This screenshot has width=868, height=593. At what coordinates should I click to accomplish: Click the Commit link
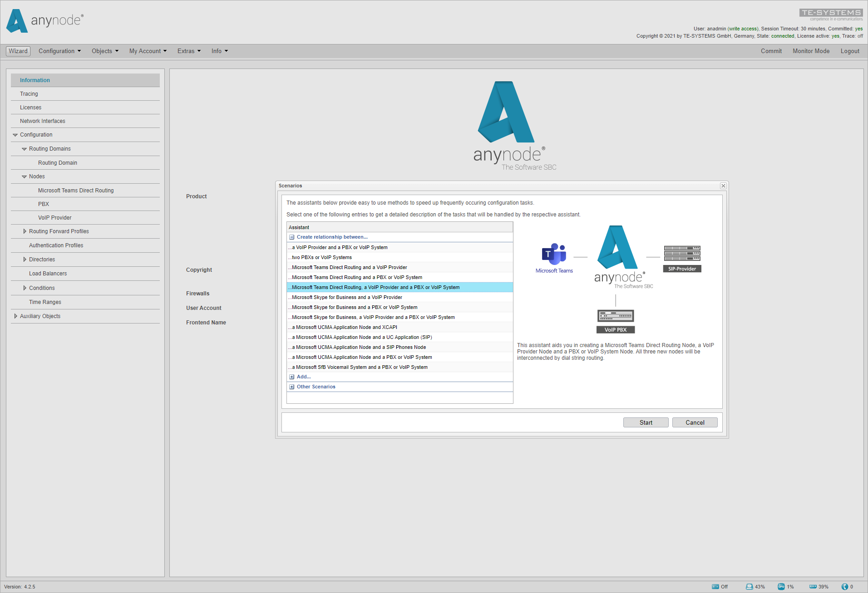pos(771,51)
